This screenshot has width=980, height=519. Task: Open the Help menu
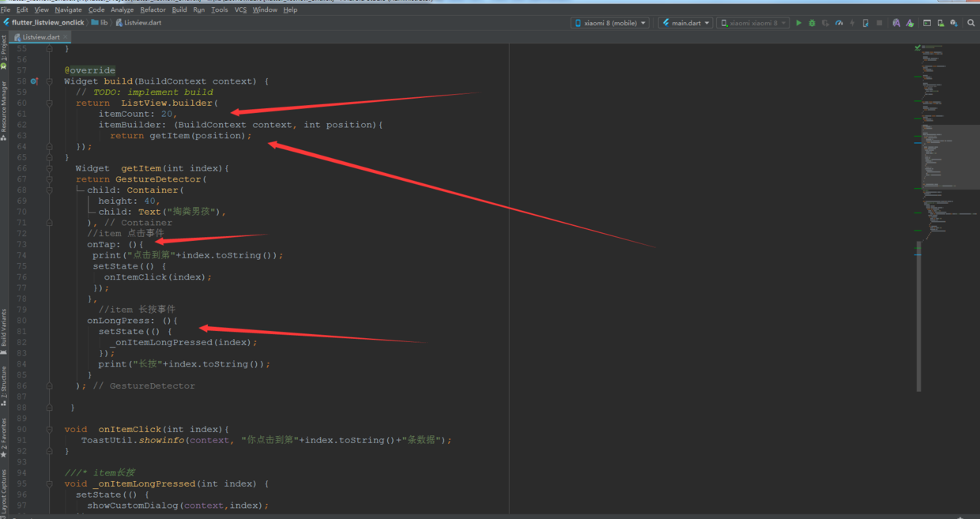click(290, 9)
